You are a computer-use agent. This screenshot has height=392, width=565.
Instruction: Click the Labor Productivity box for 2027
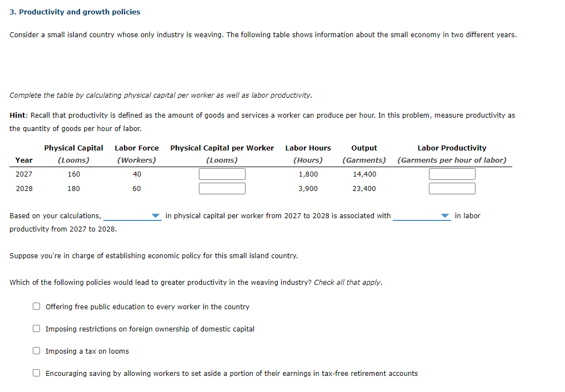[452, 174]
